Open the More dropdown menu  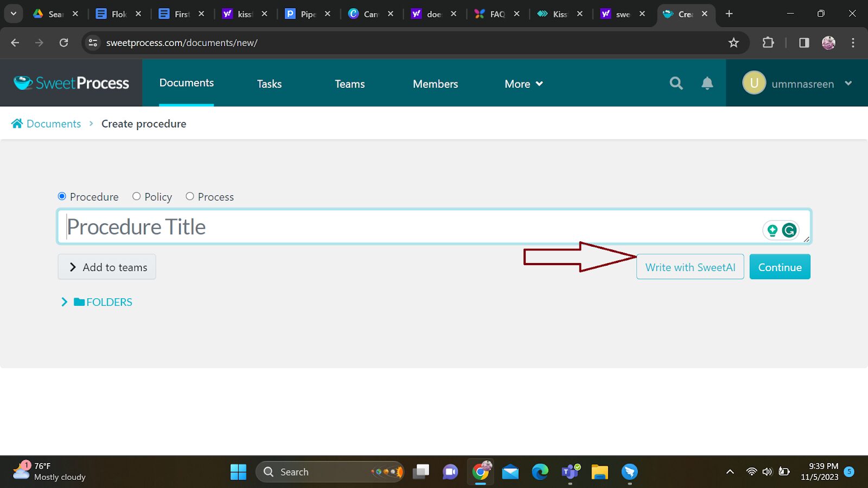pyautogui.click(x=524, y=84)
